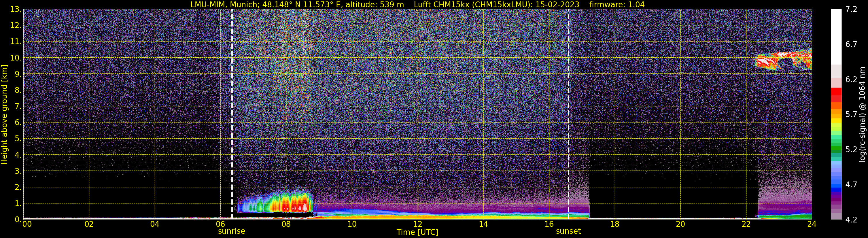Click the time axis tick label 06
Screen dimensions: 868x238
click(x=220, y=224)
